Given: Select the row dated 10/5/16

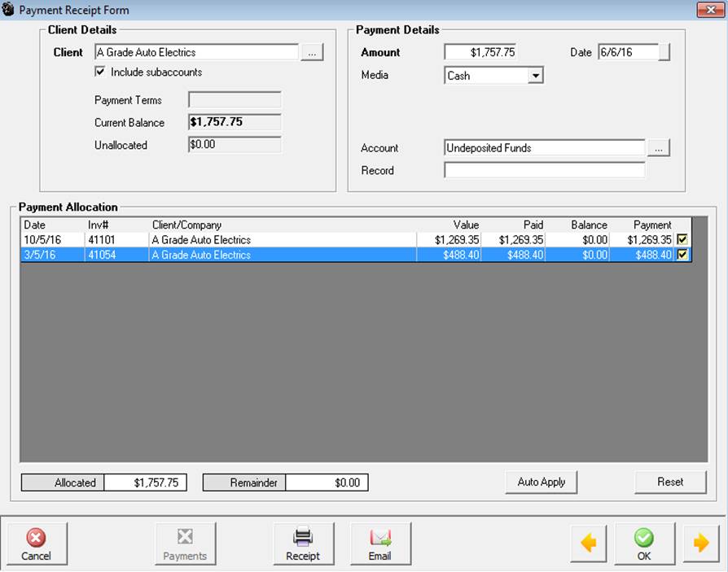Looking at the screenshot, I should tap(357, 239).
